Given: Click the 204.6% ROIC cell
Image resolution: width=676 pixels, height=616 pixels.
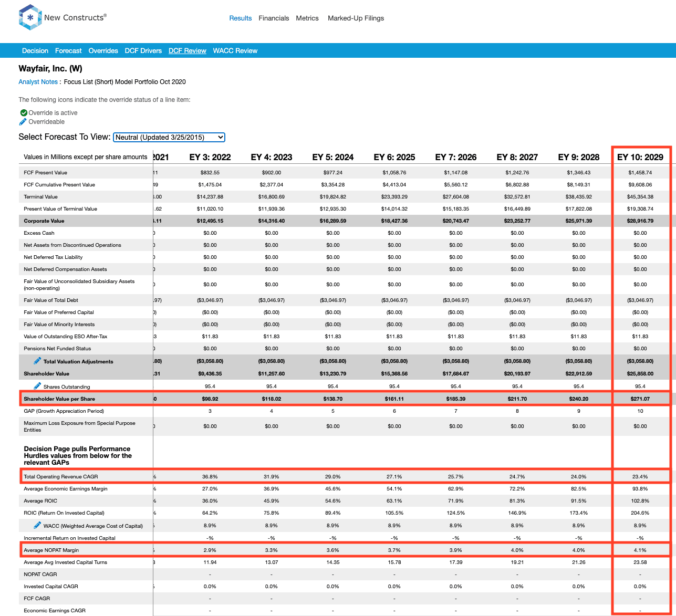Looking at the screenshot, I should pos(640,513).
